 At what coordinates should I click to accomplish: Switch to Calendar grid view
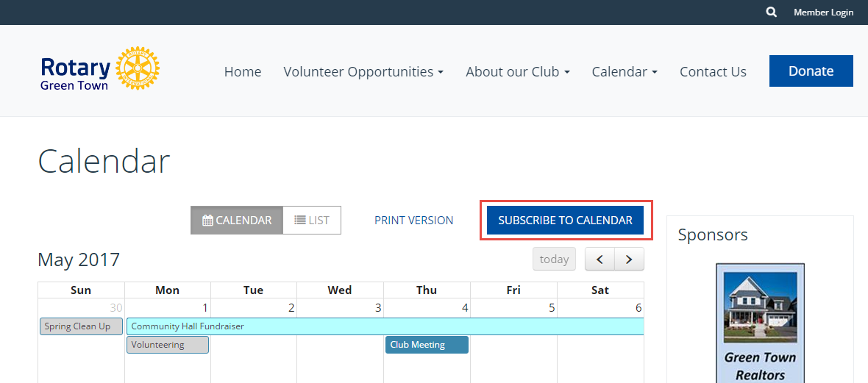[237, 220]
